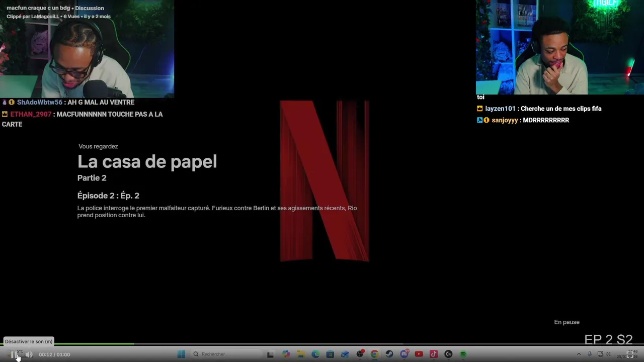The image size is (644, 362).
Task: Open Microsoft Edge from the taskbar
Action: [x=315, y=354]
